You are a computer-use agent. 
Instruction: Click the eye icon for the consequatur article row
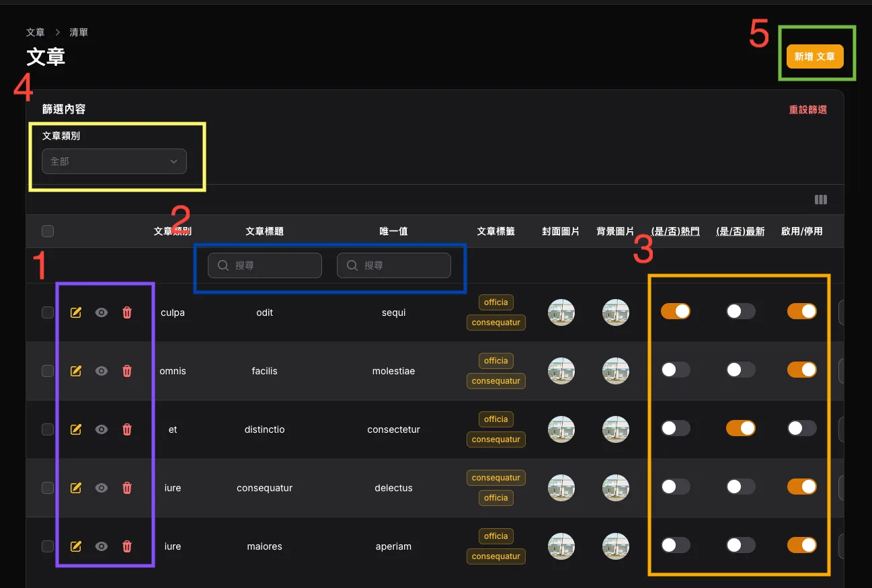click(x=101, y=488)
